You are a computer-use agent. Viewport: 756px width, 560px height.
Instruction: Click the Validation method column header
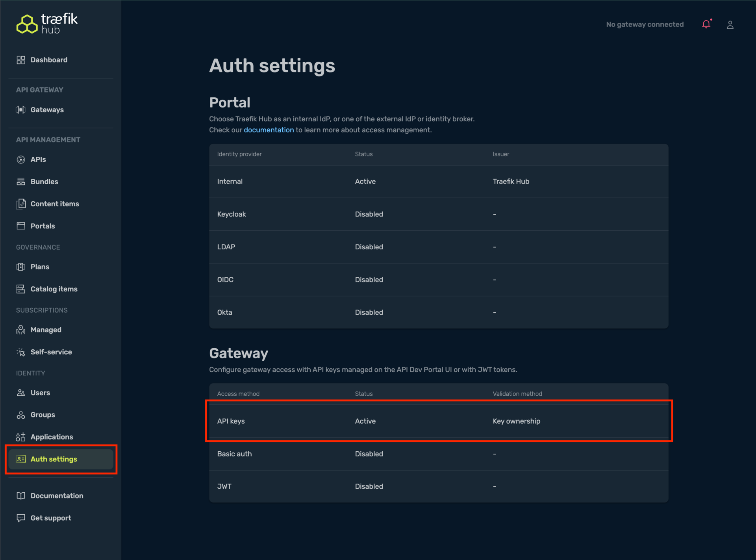pyautogui.click(x=517, y=394)
